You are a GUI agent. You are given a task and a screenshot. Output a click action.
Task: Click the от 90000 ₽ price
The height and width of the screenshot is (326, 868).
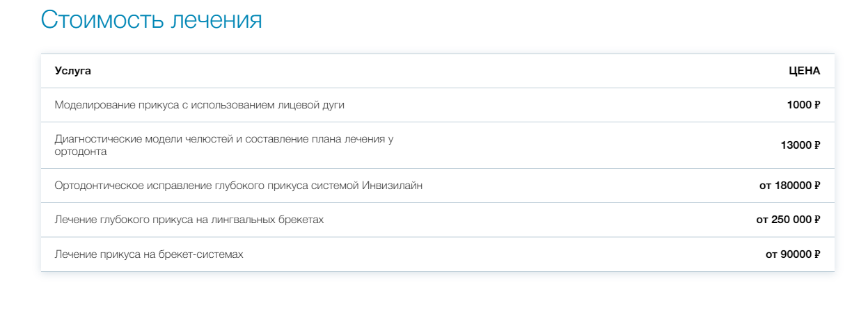click(793, 254)
